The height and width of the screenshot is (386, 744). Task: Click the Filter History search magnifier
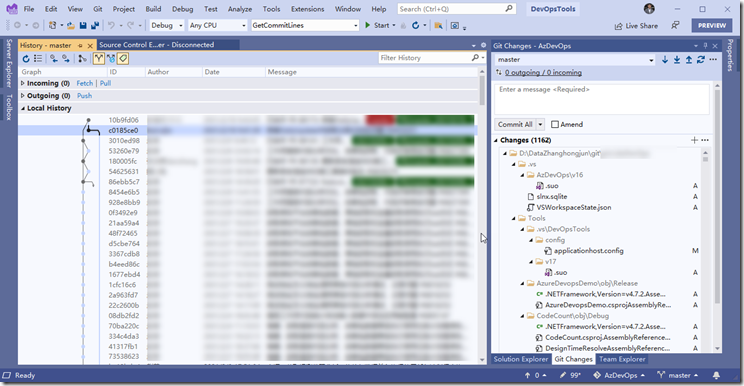click(475, 57)
